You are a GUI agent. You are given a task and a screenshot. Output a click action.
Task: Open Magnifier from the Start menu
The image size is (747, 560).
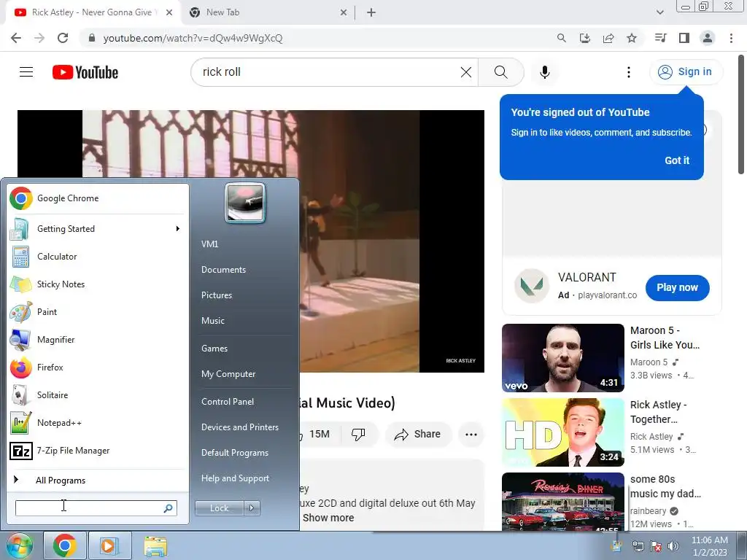(x=98, y=340)
